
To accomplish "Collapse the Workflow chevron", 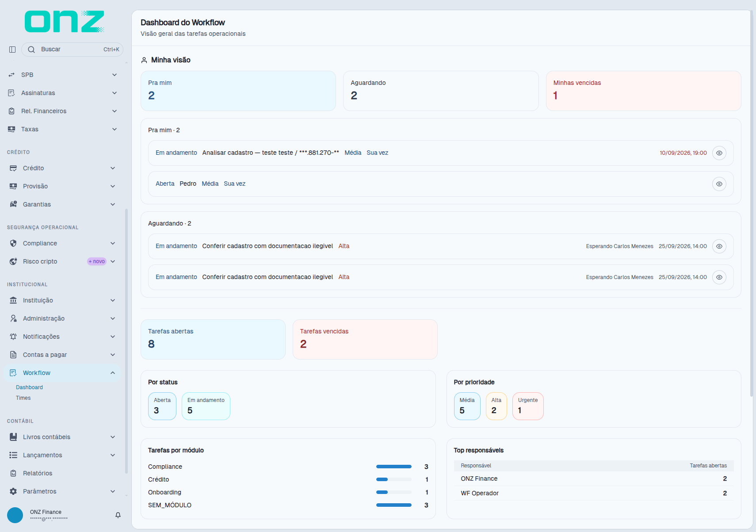I will (x=113, y=373).
